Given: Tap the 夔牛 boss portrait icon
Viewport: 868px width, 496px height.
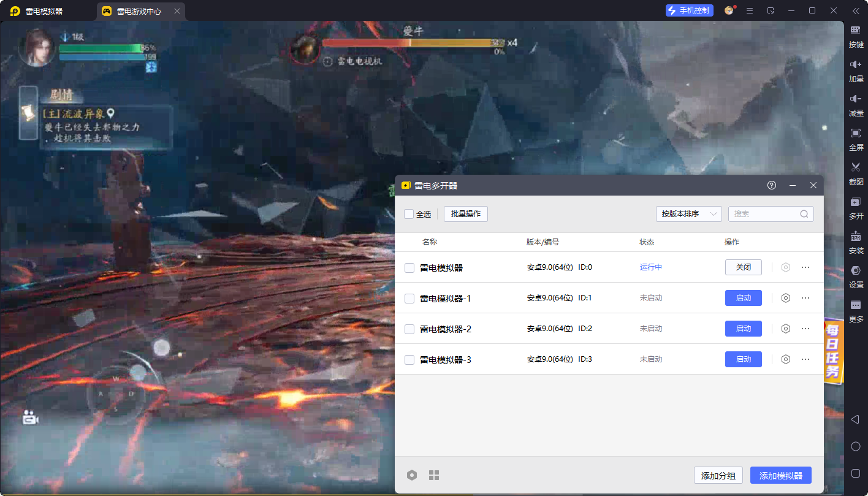Looking at the screenshot, I should (305, 49).
